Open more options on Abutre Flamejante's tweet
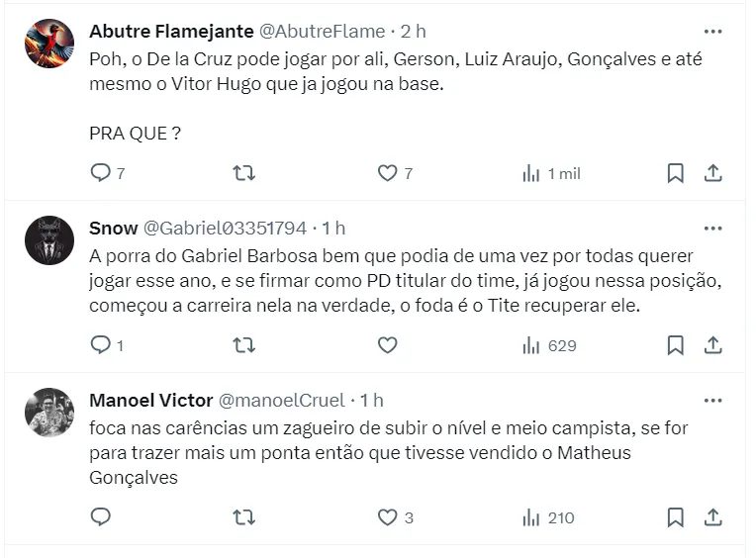Image resolution: width=756 pixels, height=558 pixels. (x=712, y=30)
